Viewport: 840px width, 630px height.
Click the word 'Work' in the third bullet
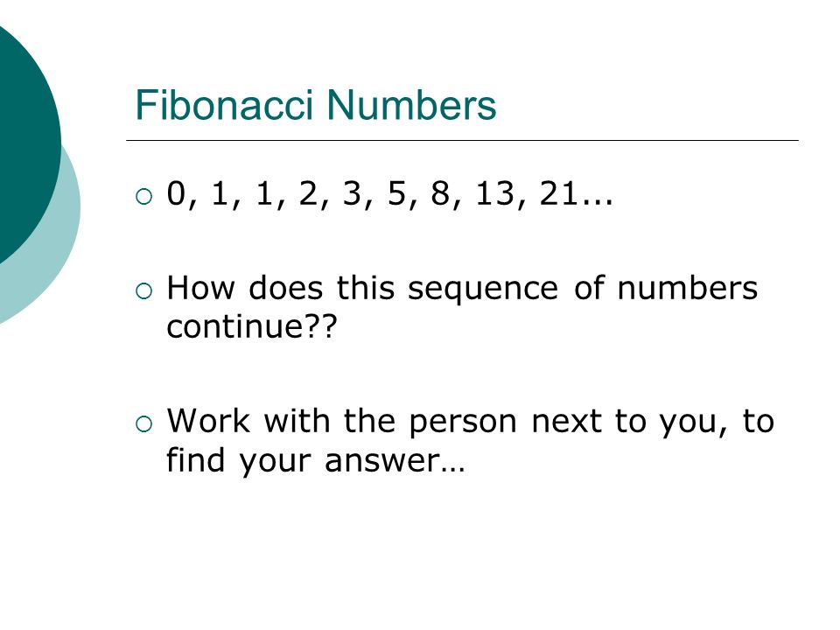[208, 421]
